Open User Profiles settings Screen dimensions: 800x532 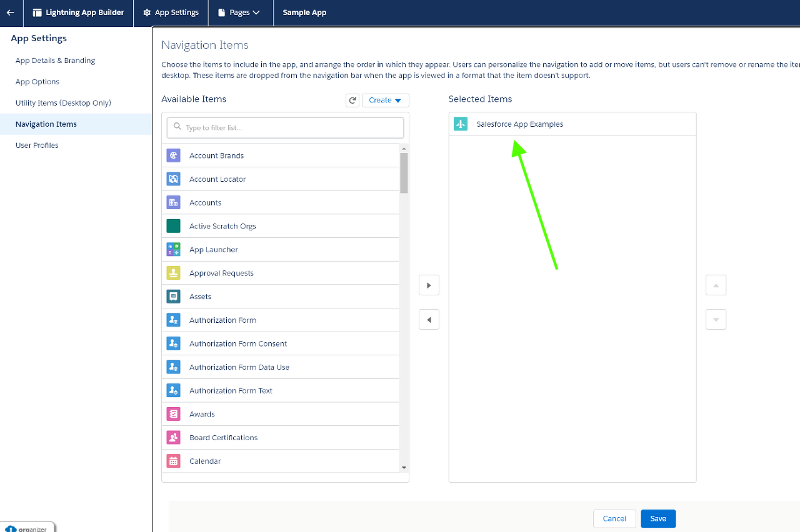coord(37,145)
